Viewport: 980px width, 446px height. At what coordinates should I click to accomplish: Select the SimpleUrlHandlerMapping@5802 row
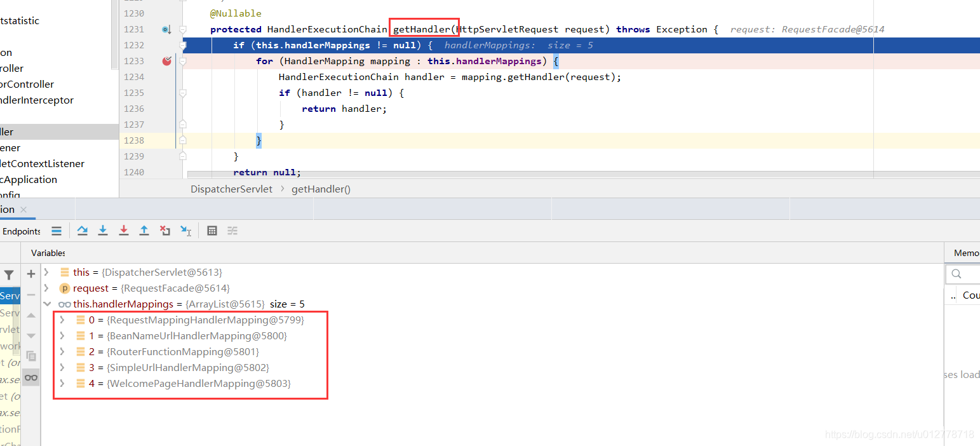[492, 368]
